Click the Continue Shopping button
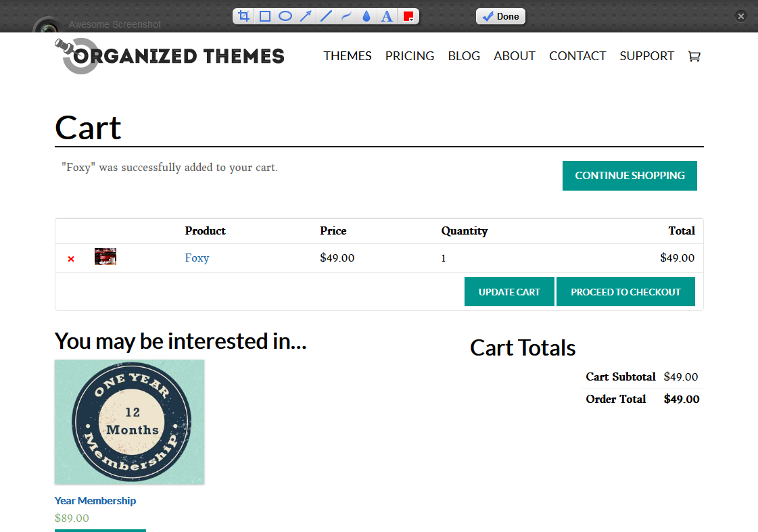758x532 pixels. [630, 176]
